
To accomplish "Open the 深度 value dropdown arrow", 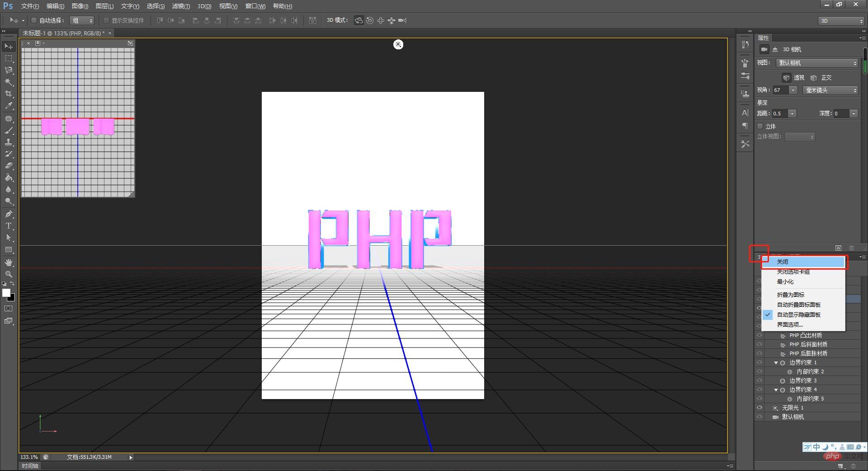I will 854,114.
